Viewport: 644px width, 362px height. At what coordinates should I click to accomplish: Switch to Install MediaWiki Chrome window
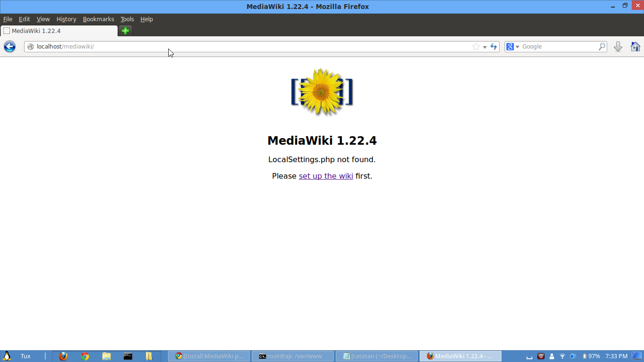pos(209,356)
